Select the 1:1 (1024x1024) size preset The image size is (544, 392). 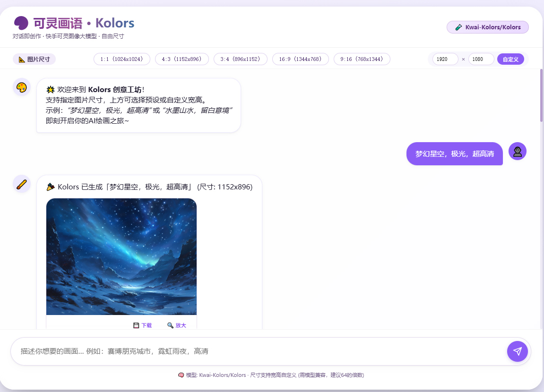pos(121,59)
